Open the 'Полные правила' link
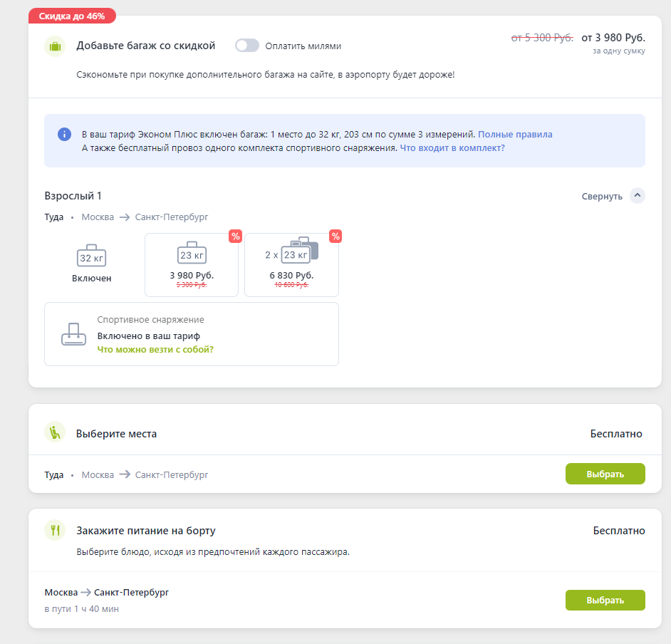Screen dimensions: 671x644 (x=515, y=134)
